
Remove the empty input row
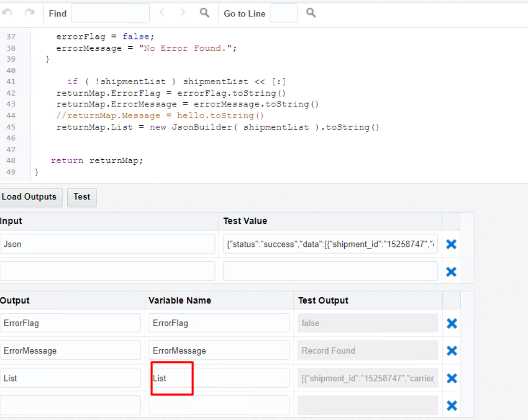click(451, 271)
